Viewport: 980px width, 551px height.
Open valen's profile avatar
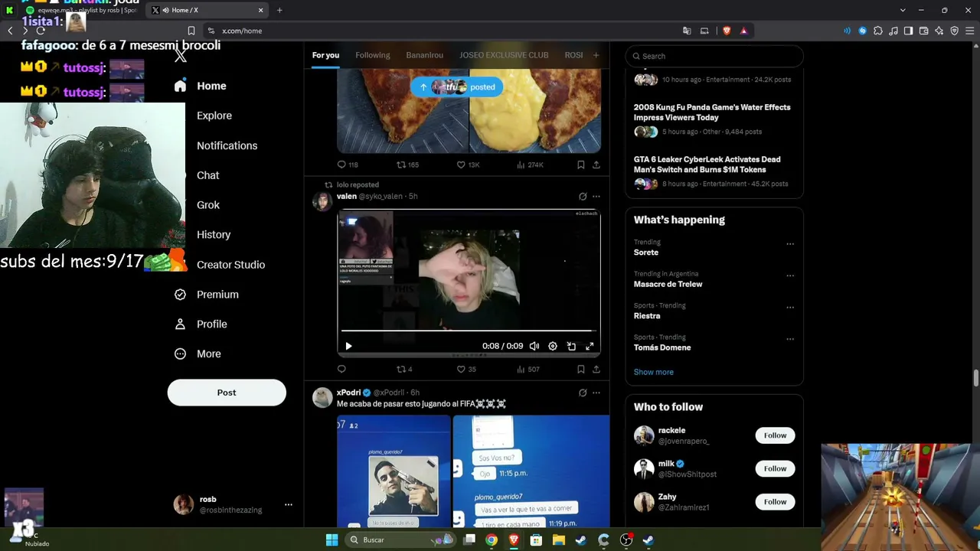pyautogui.click(x=322, y=201)
